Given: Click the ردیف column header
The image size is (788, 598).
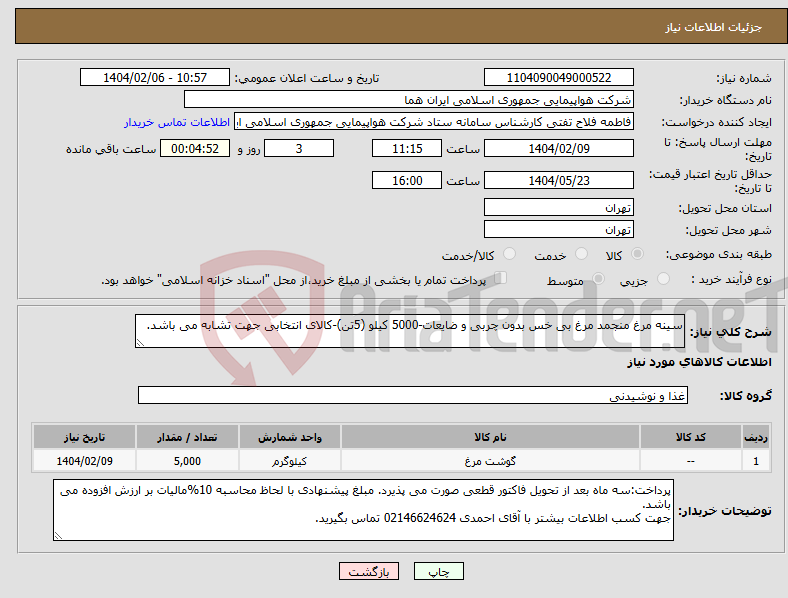Looking at the screenshot, I should (x=756, y=437).
